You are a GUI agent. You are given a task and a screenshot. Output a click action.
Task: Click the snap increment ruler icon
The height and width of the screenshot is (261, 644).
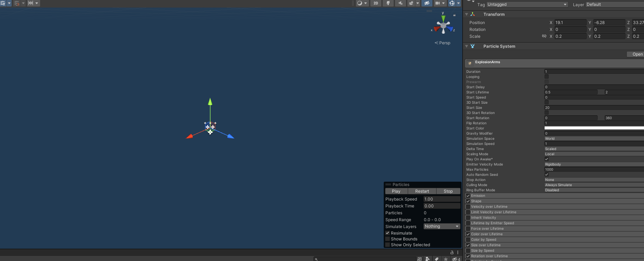click(31, 3)
